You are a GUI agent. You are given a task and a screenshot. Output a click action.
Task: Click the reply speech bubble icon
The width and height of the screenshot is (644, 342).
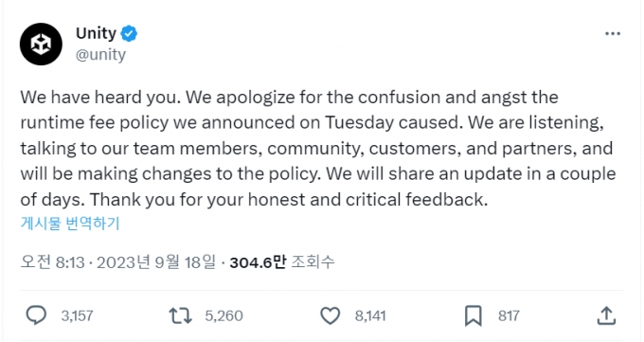(36, 315)
